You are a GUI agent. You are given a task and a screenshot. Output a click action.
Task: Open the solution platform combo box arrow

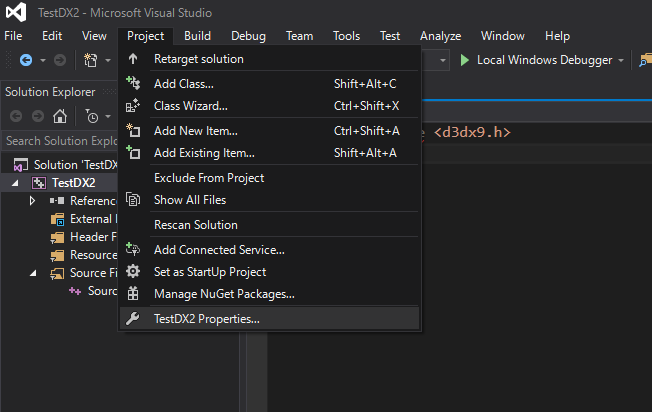coord(443,60)
